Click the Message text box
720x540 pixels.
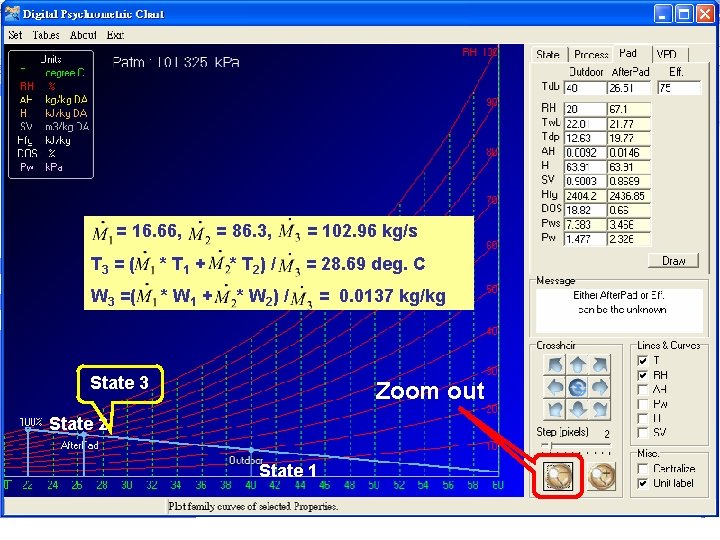(619, 310)
